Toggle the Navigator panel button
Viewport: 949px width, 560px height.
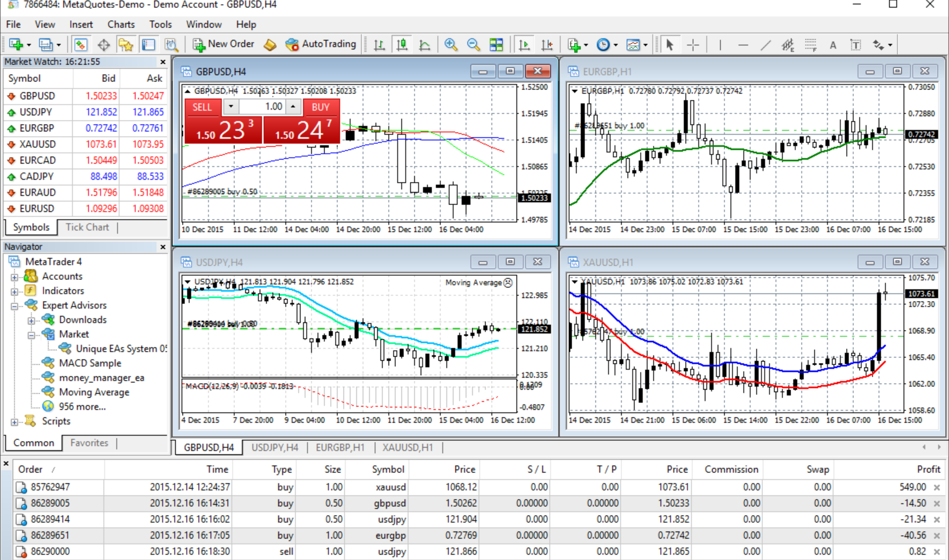pos(126,45)
